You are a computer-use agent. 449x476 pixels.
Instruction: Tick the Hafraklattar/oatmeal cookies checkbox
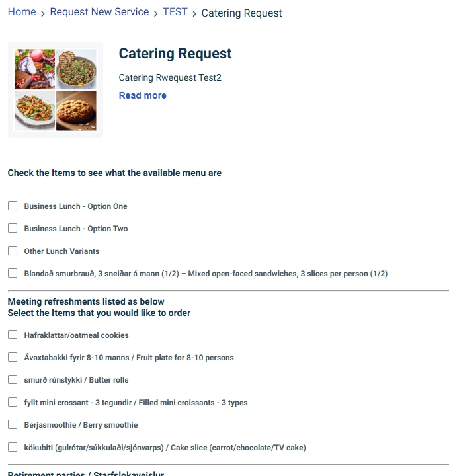(13, 335)
